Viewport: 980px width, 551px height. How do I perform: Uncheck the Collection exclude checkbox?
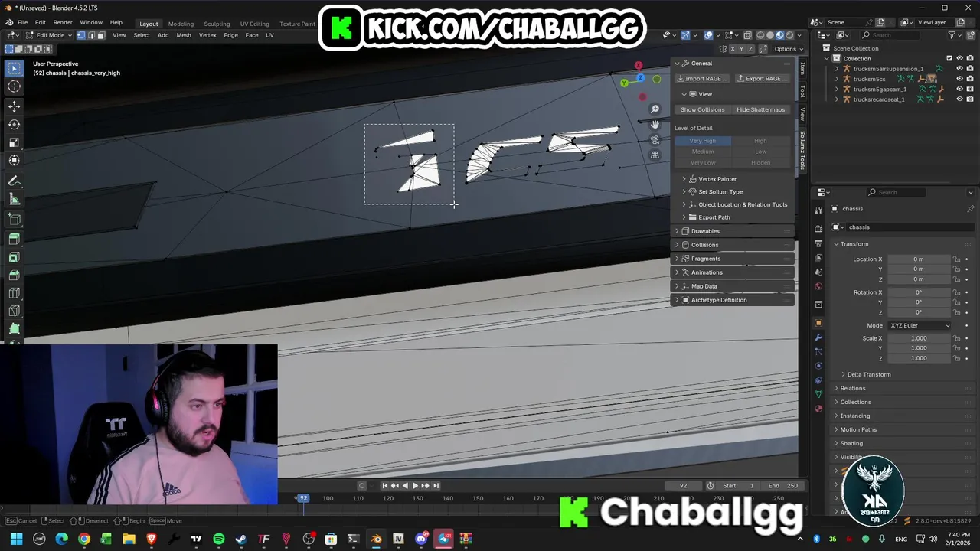pos(949,58)
